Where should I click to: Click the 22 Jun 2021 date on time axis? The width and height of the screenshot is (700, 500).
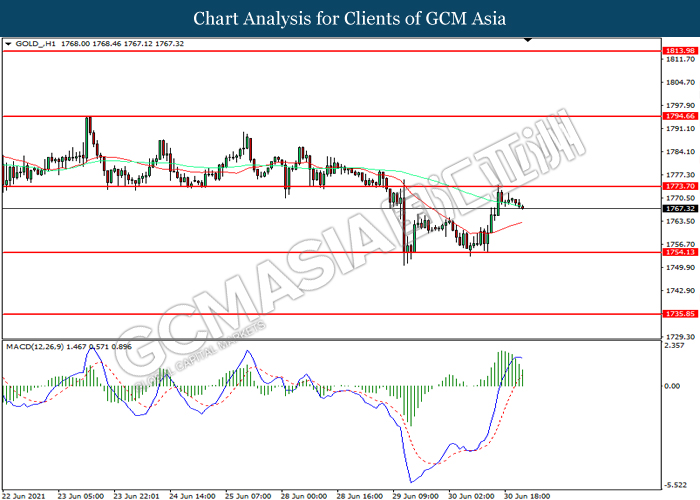(x=26, y=494)
